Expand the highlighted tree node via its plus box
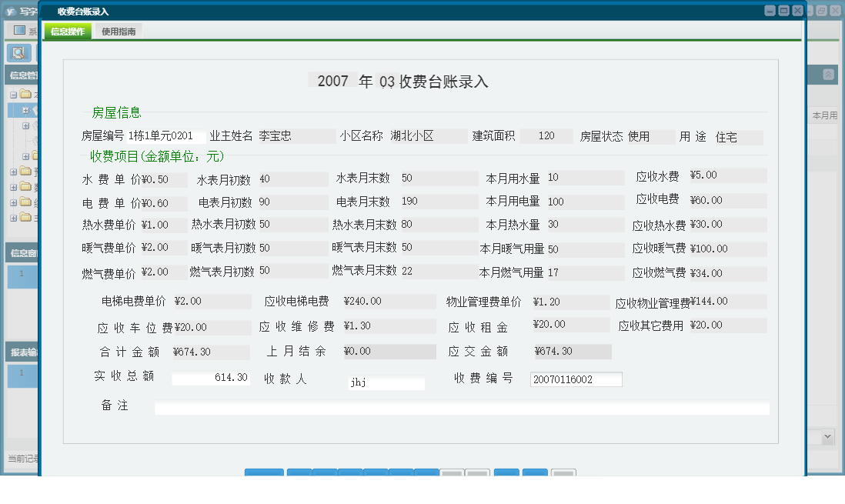845x504 pixels. click(26, 111)
